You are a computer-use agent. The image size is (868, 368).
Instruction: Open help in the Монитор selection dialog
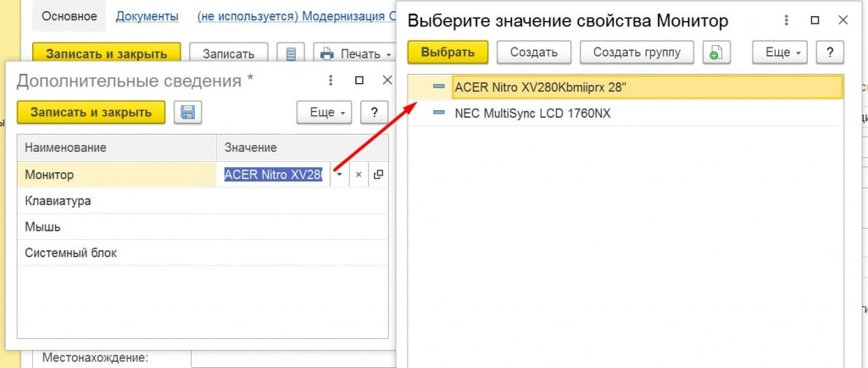[x=831, y=53]
